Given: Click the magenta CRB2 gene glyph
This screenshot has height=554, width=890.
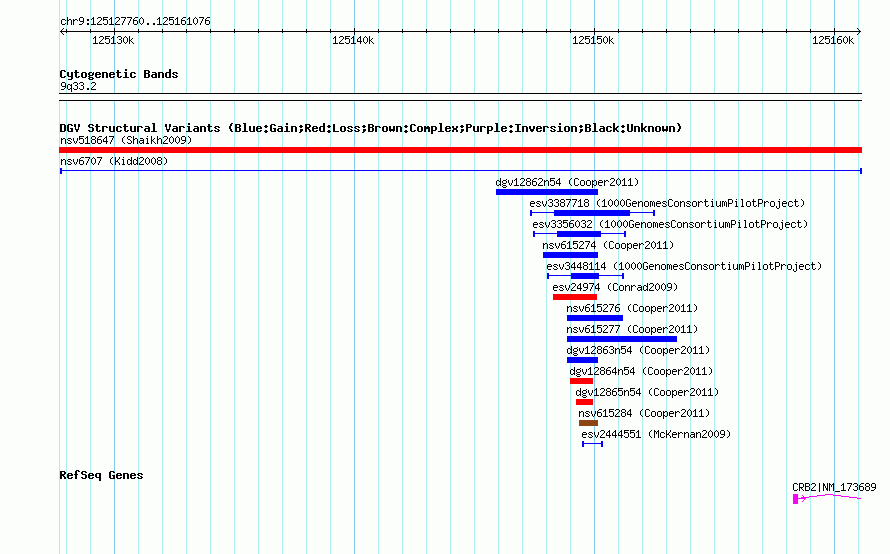Looking at the screenshot, I should click(827, 498).
